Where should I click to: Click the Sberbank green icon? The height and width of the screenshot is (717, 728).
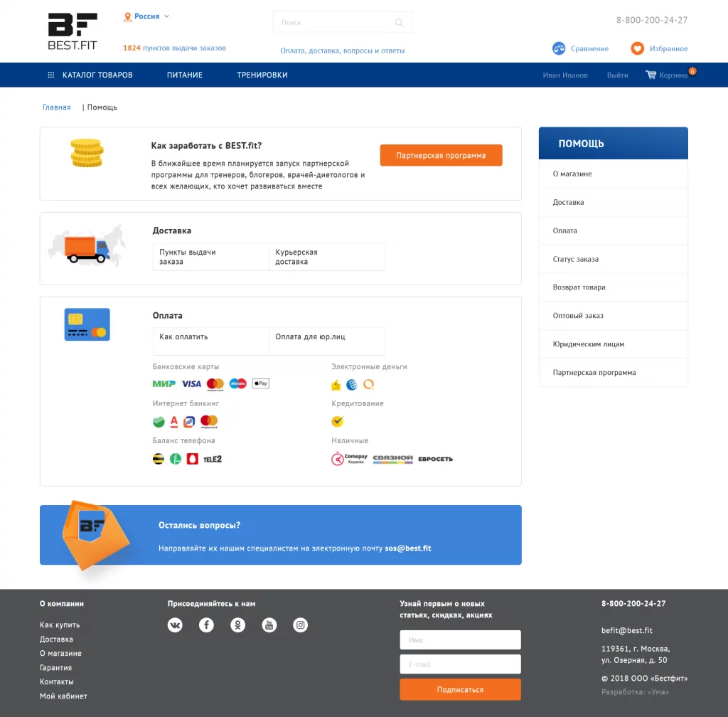click(x=159, y=422)
